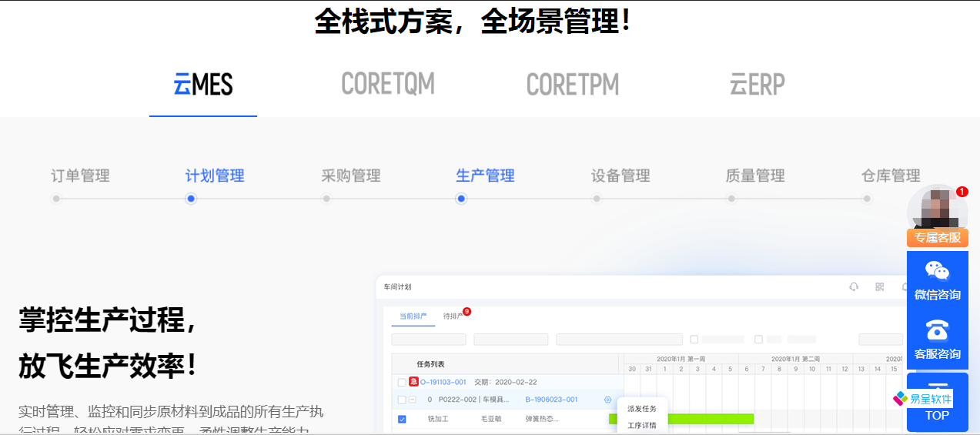Click the dot marker under 订单管理

(56, 199)
